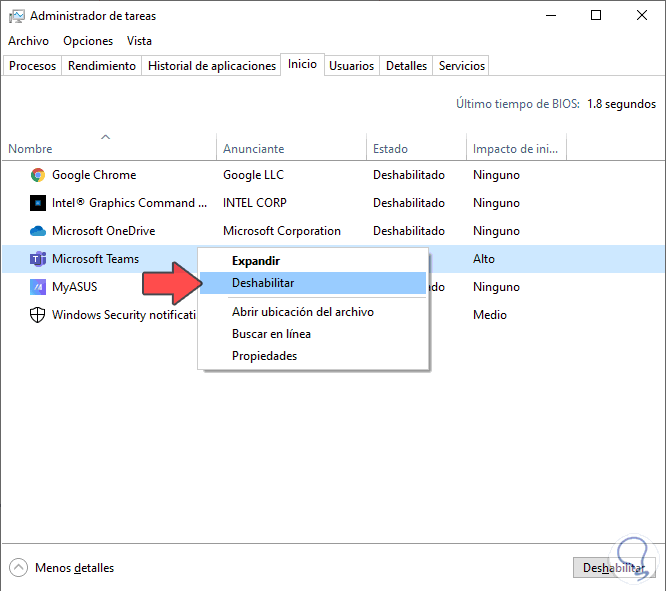Image resolution: width=666 pixels, height=591 pixels.
Task: Minimize the Administrador de tareas window
Action: (551, 16)
